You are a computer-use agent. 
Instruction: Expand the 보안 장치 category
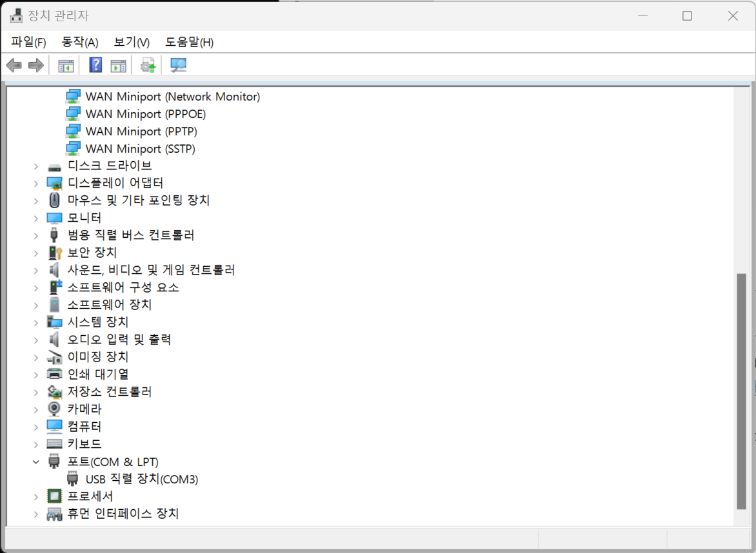[x=35, y=253]
